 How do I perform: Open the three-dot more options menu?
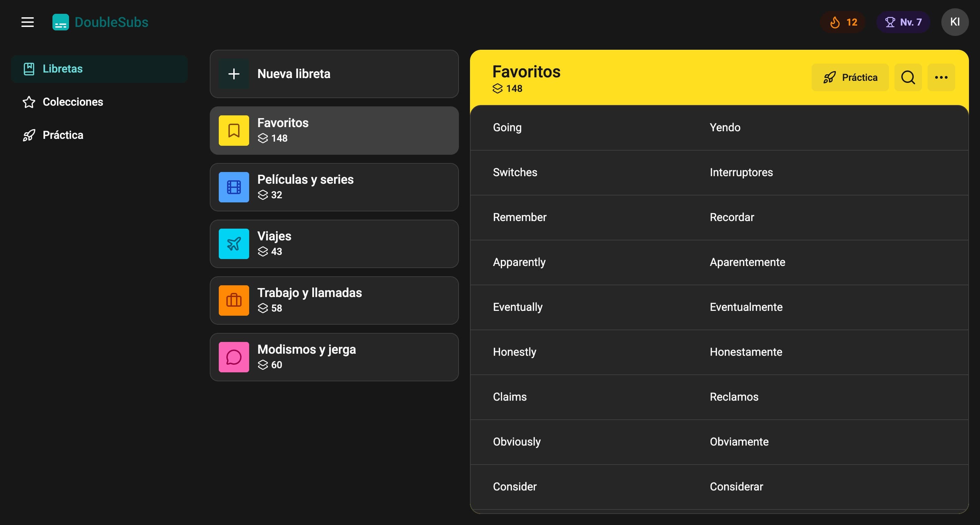941,77
